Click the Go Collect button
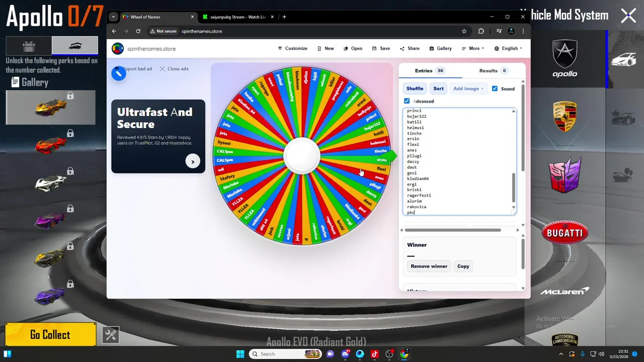Screen dimensions: 644x362 click(50, 335)
